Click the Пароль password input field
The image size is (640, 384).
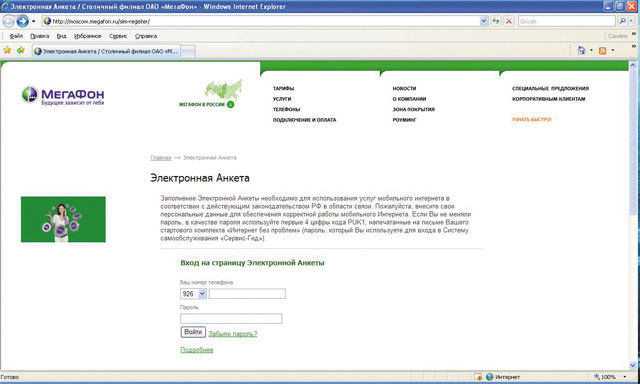point(231,319)
